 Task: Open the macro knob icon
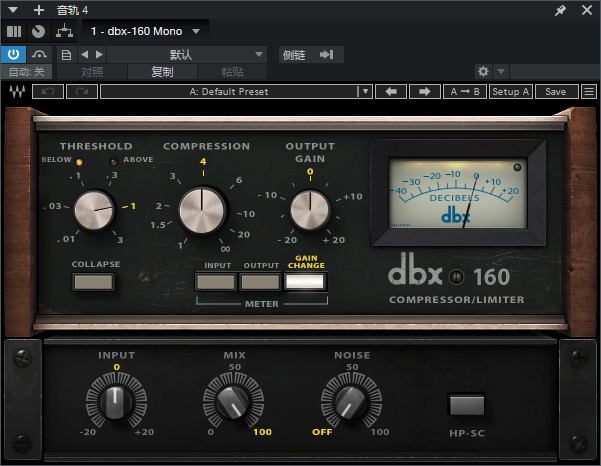38,31
